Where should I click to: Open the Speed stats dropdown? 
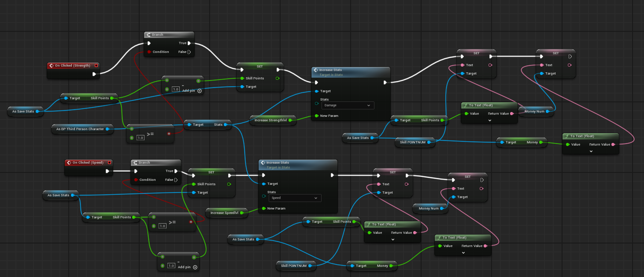[x=295, y=198]
